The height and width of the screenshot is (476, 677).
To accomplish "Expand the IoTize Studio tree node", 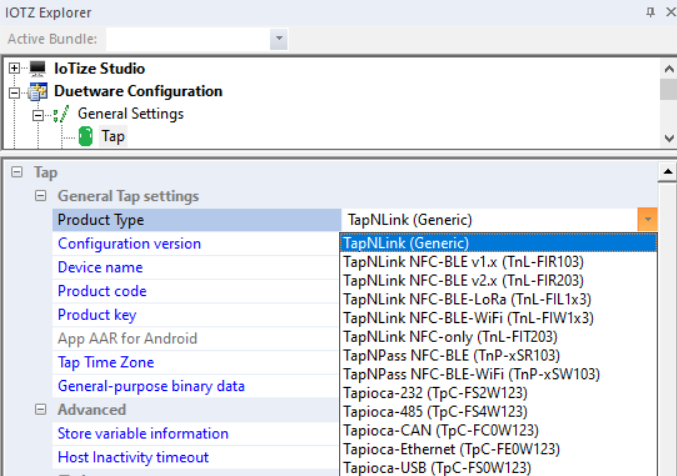I will point(14,68).
